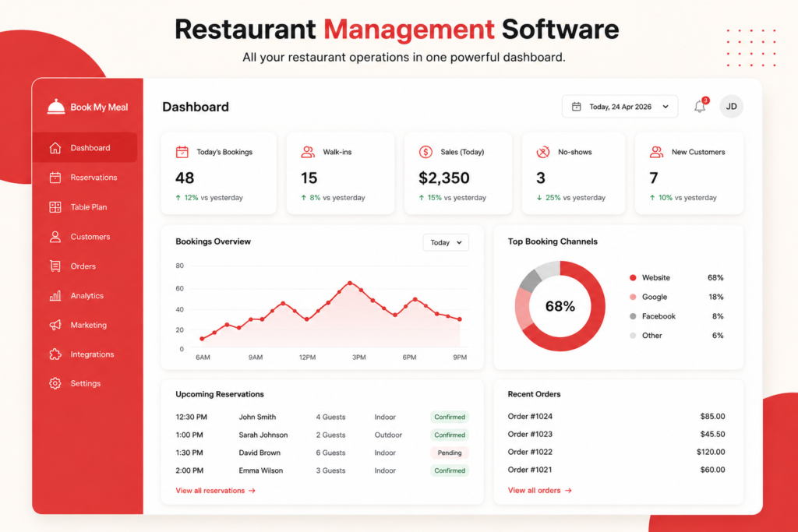Click the 68% donut chart center

(560, 306)
